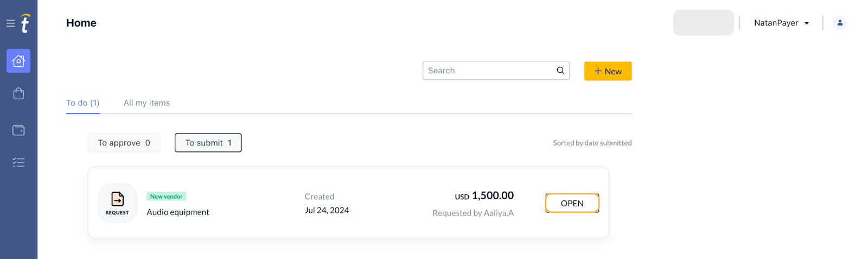The height and width of the screenshot is (259, 868).
Task: Click the gray placeholder box in header
Action: click(x=703, y=23)
